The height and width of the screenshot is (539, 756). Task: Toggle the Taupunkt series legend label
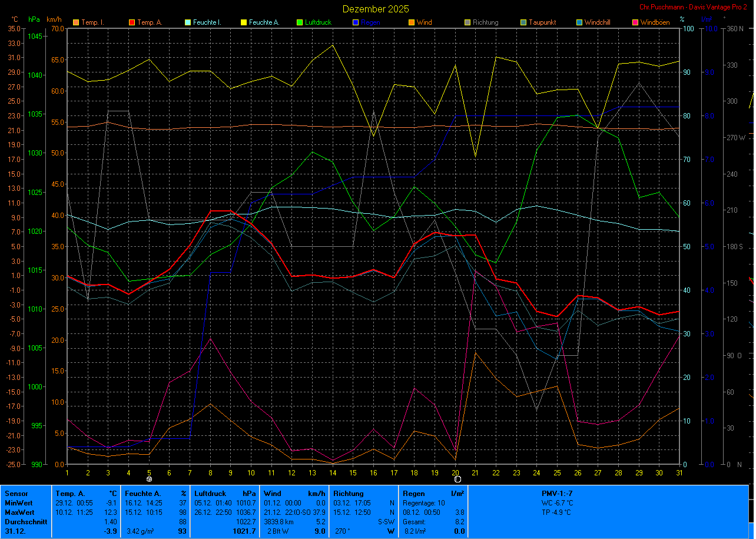pyautogui.click(x=541, y=23)
